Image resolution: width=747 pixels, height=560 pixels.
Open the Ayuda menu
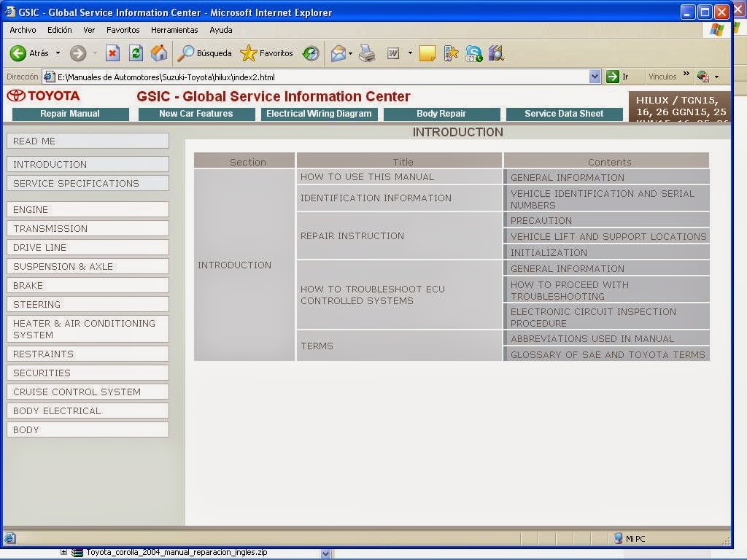(221, 29)
